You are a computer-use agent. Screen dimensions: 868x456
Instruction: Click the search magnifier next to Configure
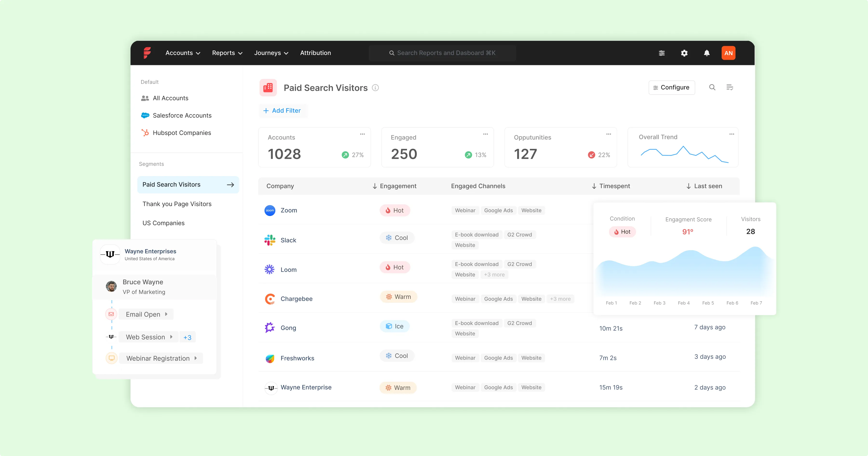pyautogui.click(x=712, y=87)
